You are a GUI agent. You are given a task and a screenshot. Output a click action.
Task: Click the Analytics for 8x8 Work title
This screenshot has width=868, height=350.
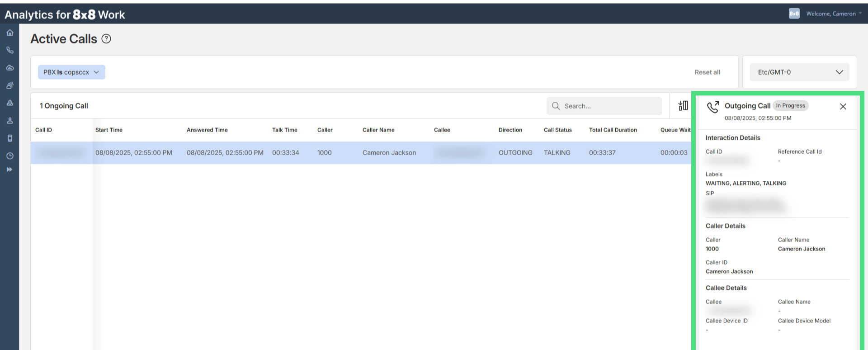(65, 14)
